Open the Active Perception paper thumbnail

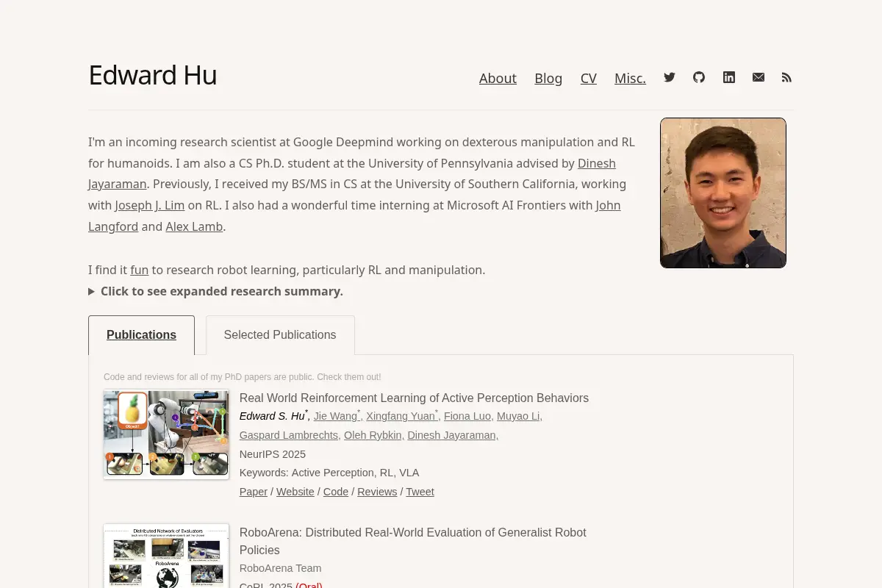tap(166, 434)
